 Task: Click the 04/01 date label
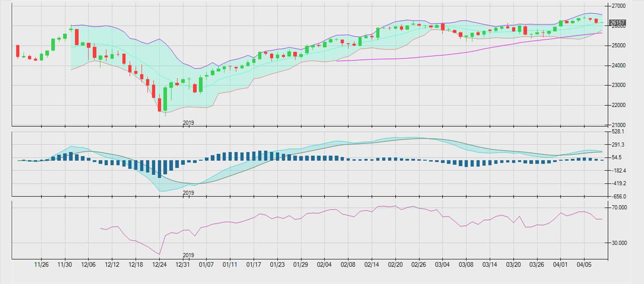coord(561,264)
